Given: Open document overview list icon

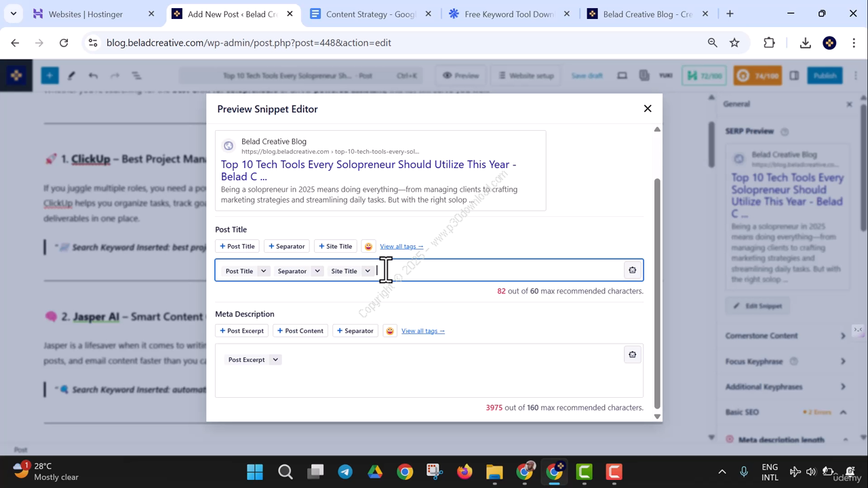Looking at the screenshot, I should pyautogui.click(x=136, y=75).
